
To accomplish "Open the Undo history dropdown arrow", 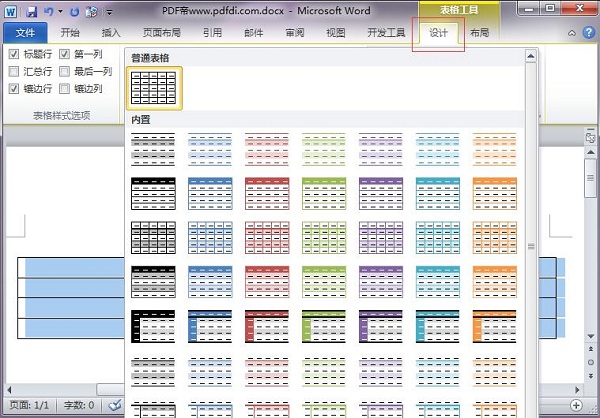I will [x=60, y=12].
